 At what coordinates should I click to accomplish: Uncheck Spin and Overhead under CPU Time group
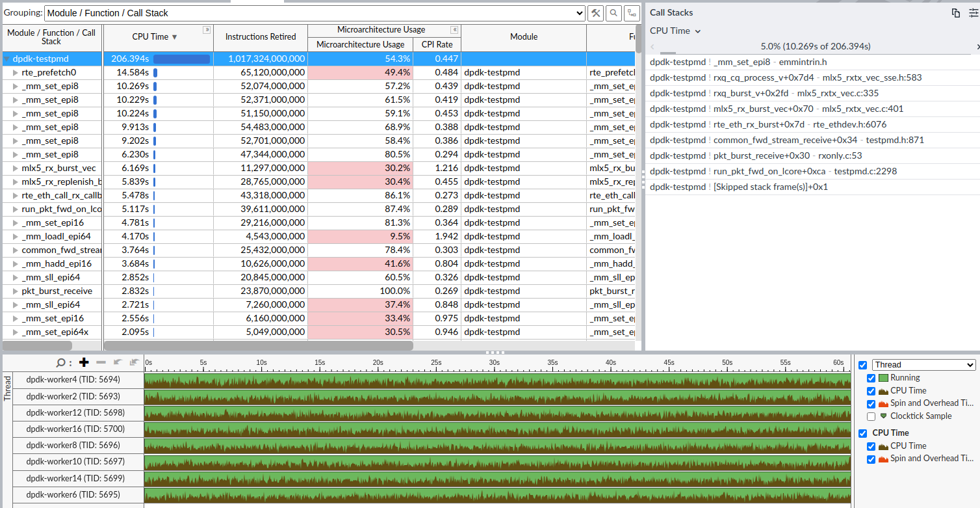[871, 459]
